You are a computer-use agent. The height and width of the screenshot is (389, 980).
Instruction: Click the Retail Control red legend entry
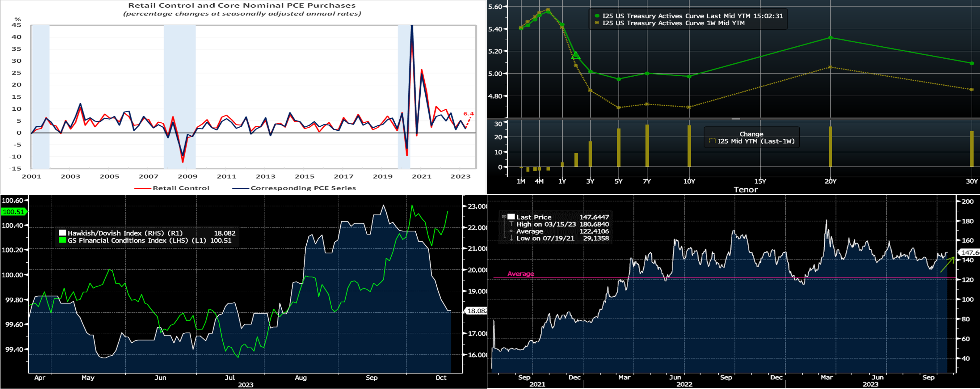[172, 188]
